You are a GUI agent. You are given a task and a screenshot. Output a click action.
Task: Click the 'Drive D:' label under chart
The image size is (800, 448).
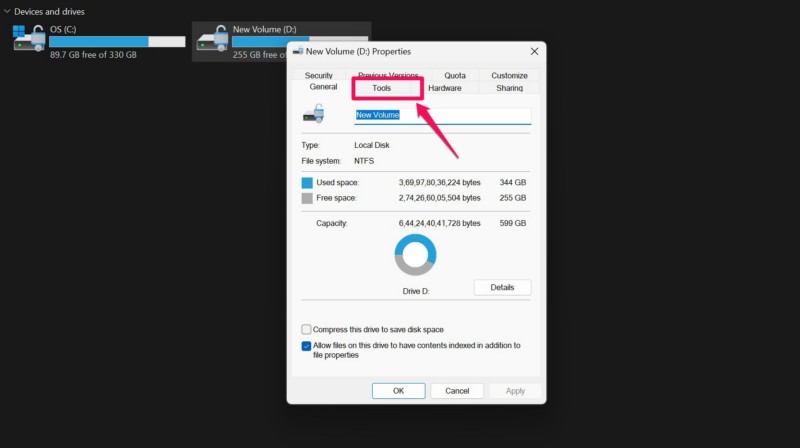pos(416,291)
